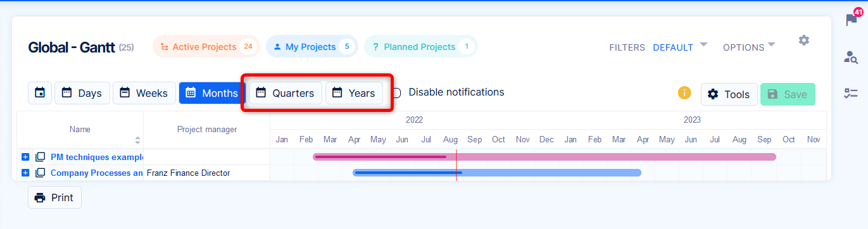Screen dimensions: 868x229
Task: Click copy icon beside PM techniques example
Action: [41, 157]
